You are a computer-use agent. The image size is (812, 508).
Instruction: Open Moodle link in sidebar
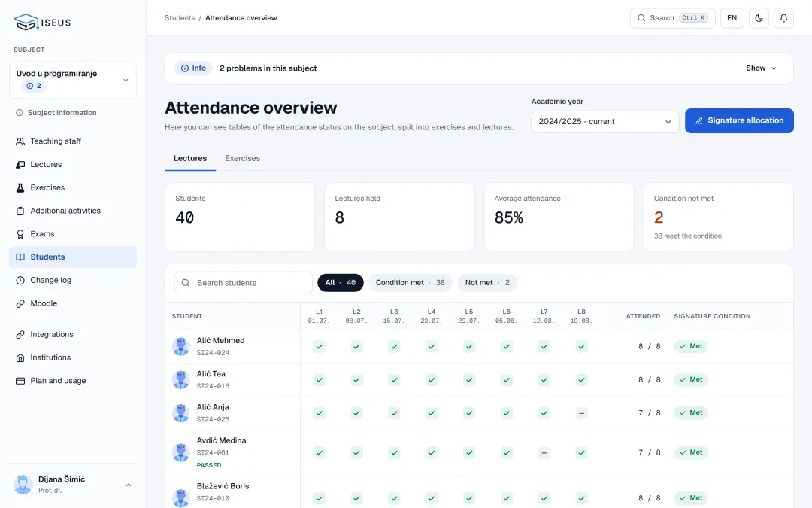[73, 303]
